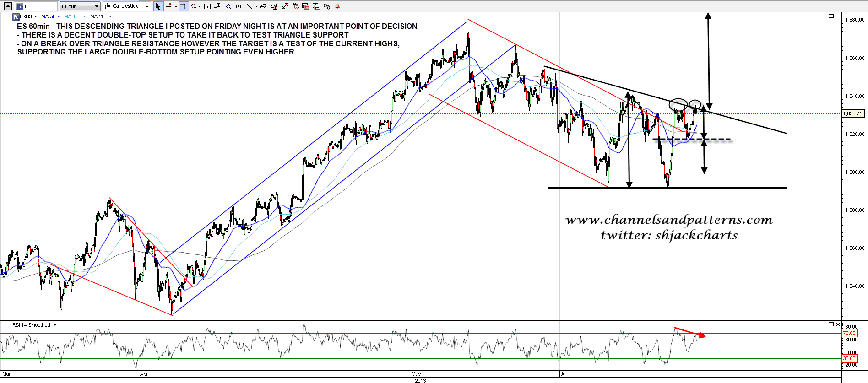
Task: Open the 1 Hour timeframe dropdown
Action: tap(80, 6)
